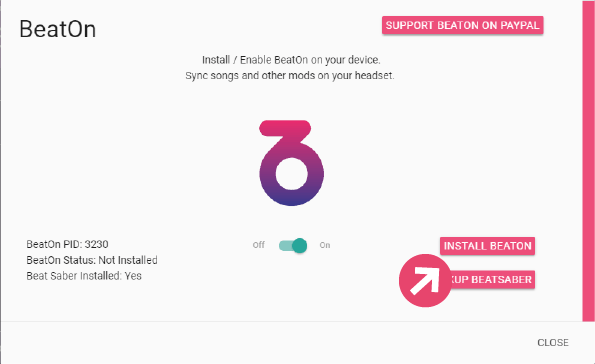Click the Off label beside the switch
This screenshot has width=595, height=364.
(258, 245)
